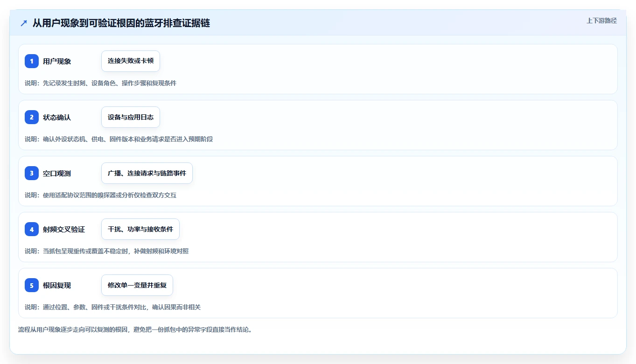Select the 连接失败或卡顿 chip
This screenshot has height=364, width=636.
(131, 61)
